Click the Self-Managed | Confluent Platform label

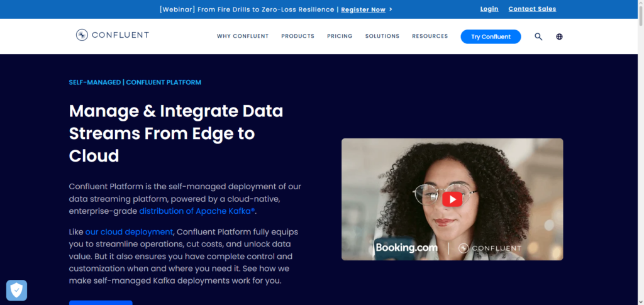pyautogui.click(x=135, y=82)
